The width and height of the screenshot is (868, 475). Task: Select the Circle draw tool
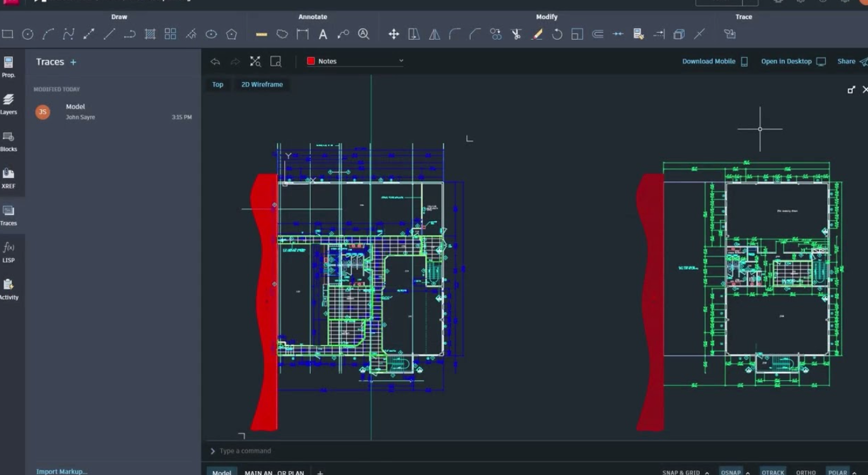[x=28, y=35]
